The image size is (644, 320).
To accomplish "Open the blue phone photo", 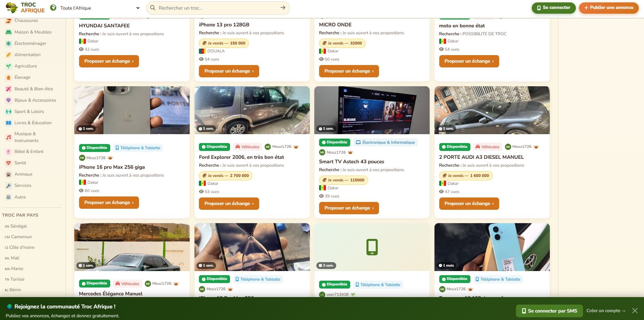I will coord(492,247).
